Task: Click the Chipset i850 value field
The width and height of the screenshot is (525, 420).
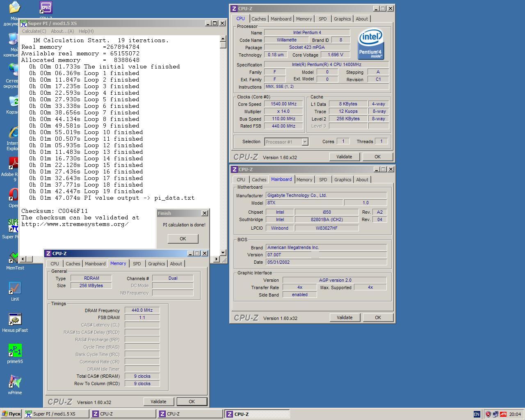Action: [x=326, y=212]
